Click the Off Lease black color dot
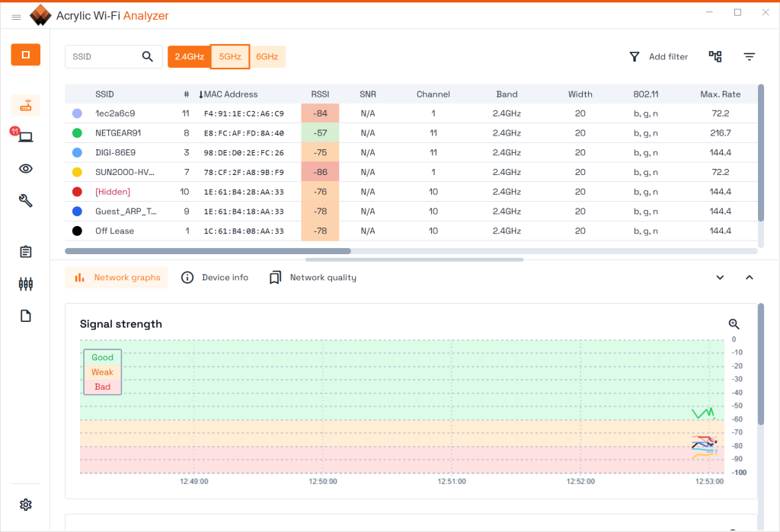 [77, 231]
